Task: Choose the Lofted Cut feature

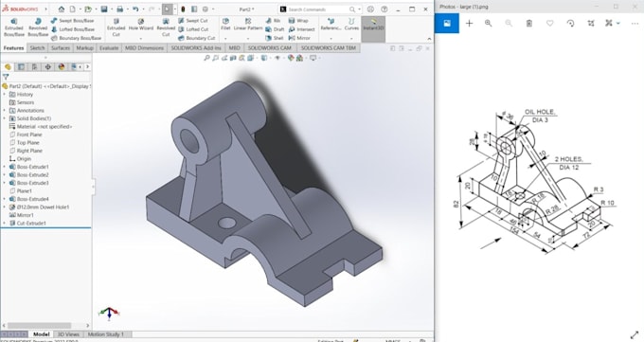Action: coord(193,29)
